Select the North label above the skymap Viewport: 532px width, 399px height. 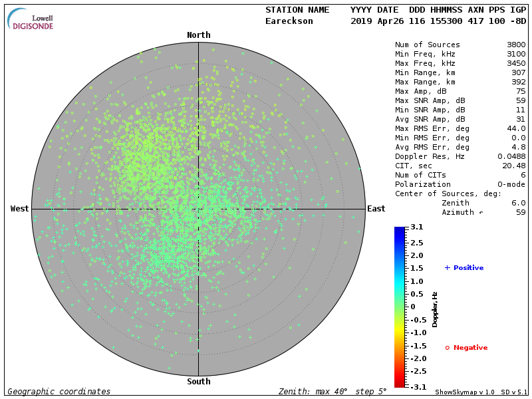coord(199,35)
